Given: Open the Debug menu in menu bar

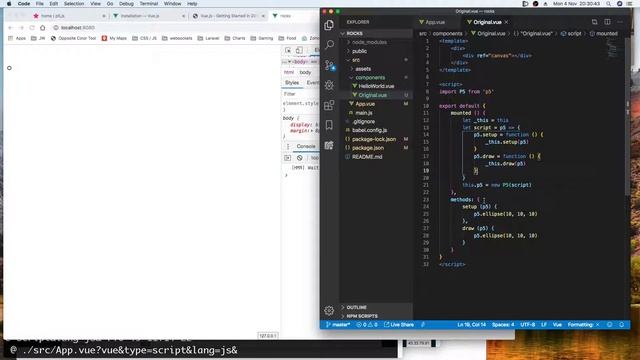Looking at the screenshot, I should point(126,4).
